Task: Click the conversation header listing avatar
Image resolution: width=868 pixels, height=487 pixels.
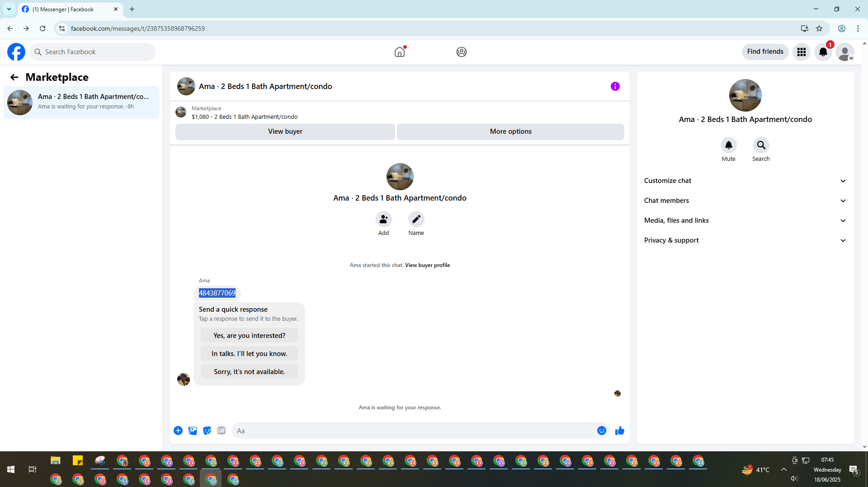Action: 186,86
